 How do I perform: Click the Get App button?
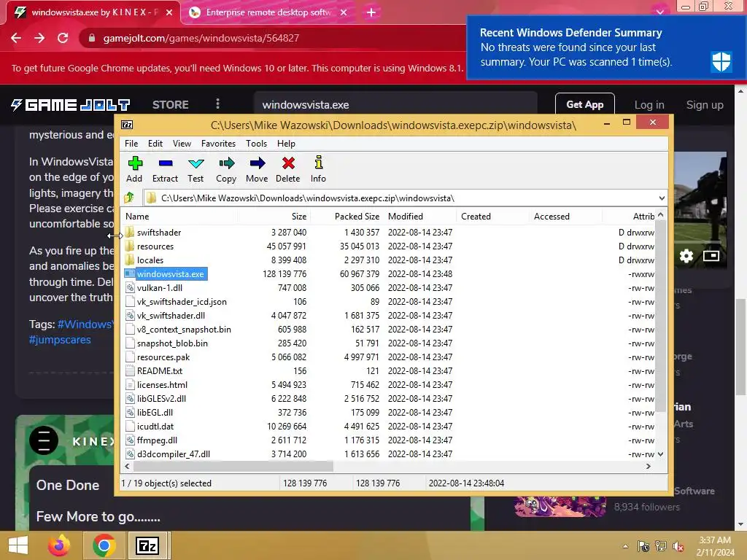(584, 104)
